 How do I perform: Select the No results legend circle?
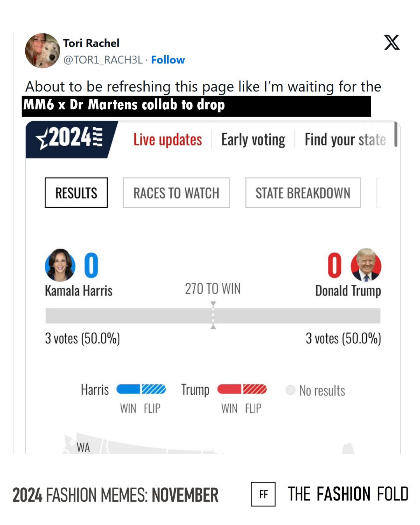tap(290, 390)
